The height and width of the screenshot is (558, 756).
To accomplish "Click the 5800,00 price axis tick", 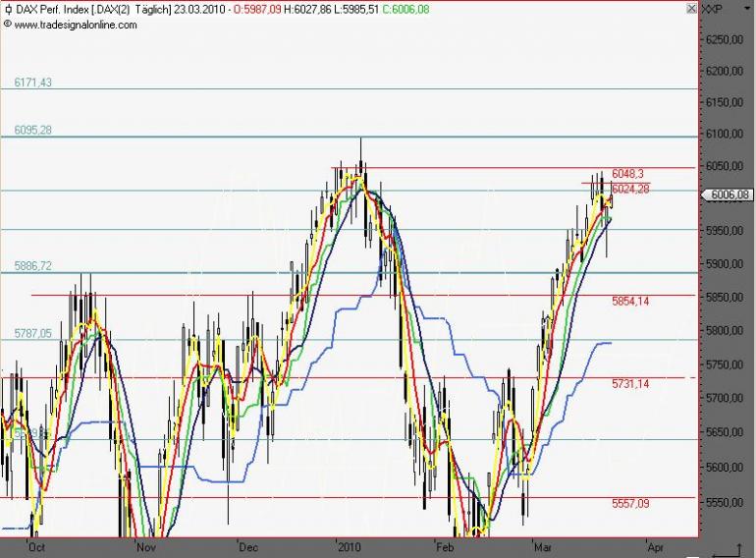I will [x=725, y=331].
